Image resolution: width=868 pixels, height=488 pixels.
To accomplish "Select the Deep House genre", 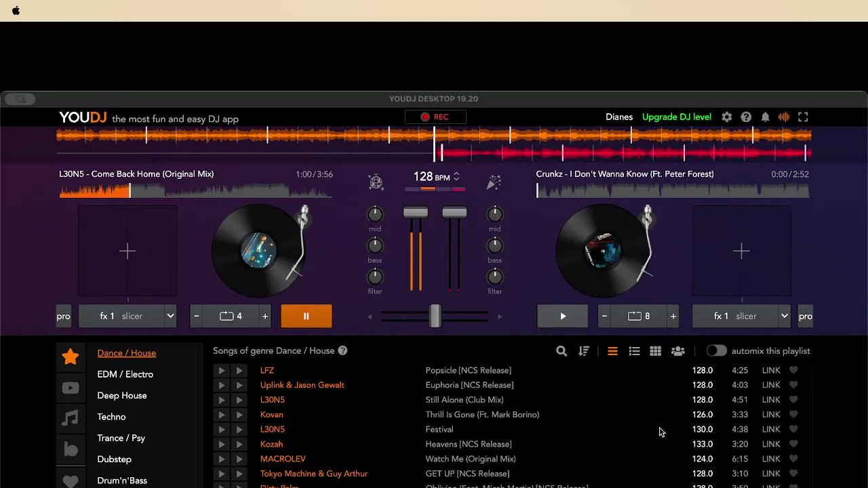I will 122,396.
